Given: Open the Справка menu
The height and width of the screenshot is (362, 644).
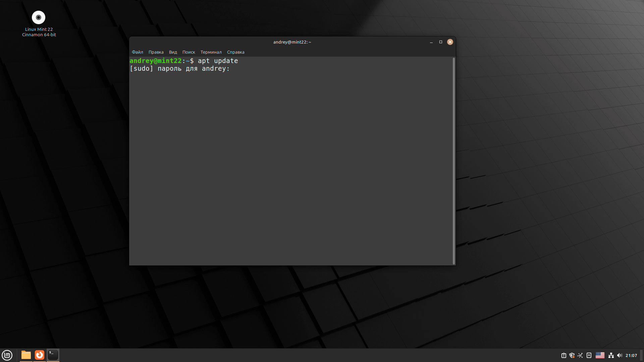Looking at the screenshot, I should tap(235, 52).
